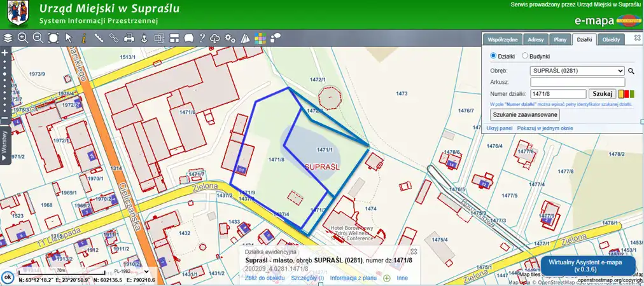
Task: Select the zoom in magnifier tool
Action: [x=23, y=38]
